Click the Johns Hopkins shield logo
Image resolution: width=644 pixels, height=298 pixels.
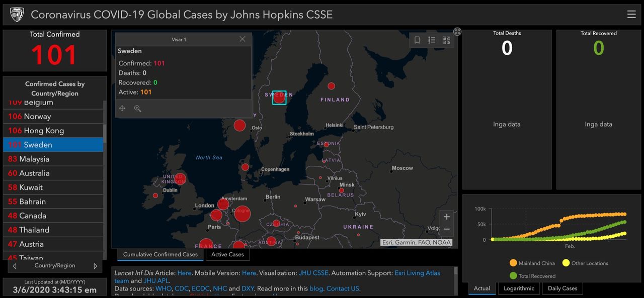pyautogui.click(x=17, y=15)
